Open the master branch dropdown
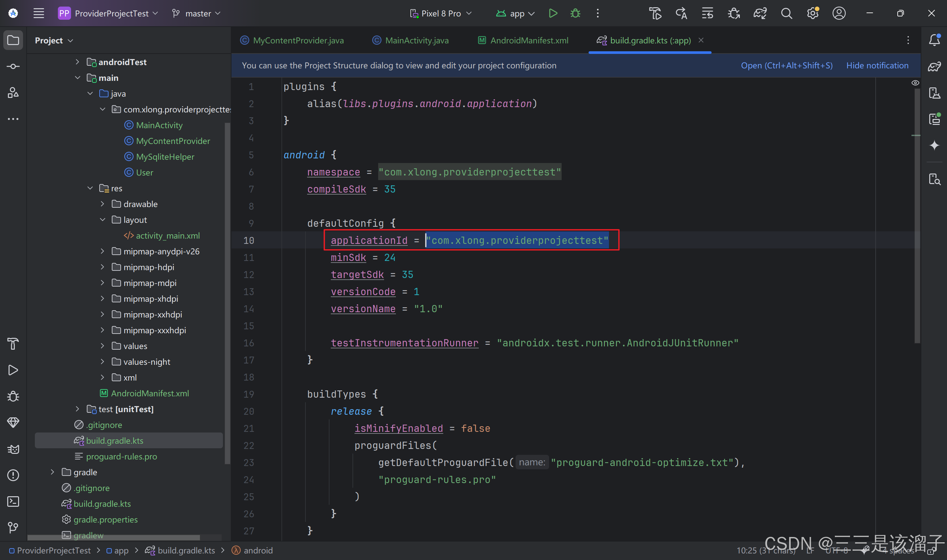Viewport: 947px width, 560px height. (x=196, y=13)
